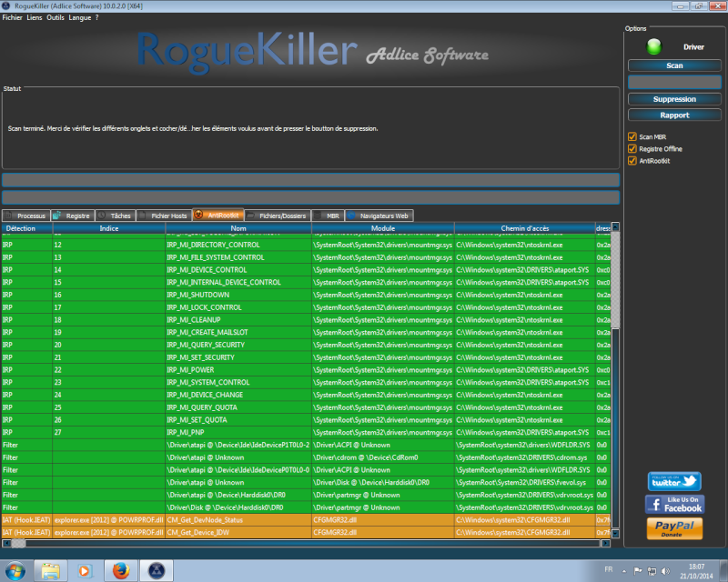
Task: Select row IRP_MJ_SET_QUOTA
Action: 306,419
